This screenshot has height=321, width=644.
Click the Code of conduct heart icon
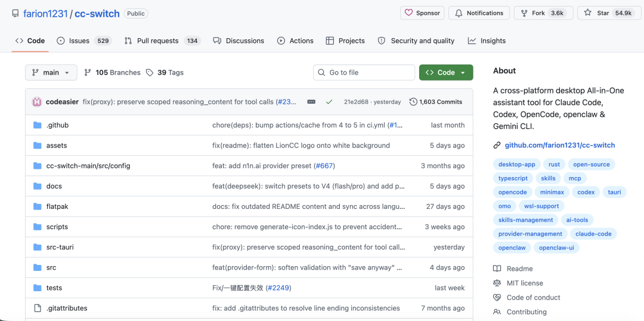click(x=497, y=298)
